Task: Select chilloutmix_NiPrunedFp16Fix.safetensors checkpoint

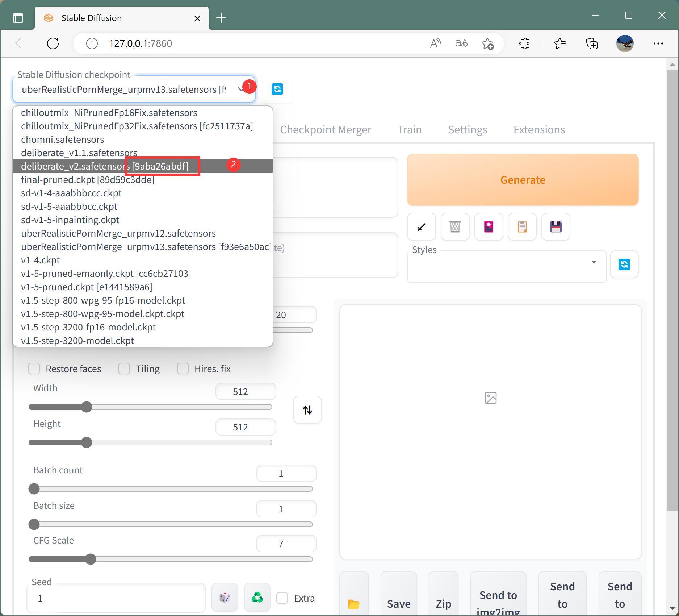Action: [x=143, y=113]
